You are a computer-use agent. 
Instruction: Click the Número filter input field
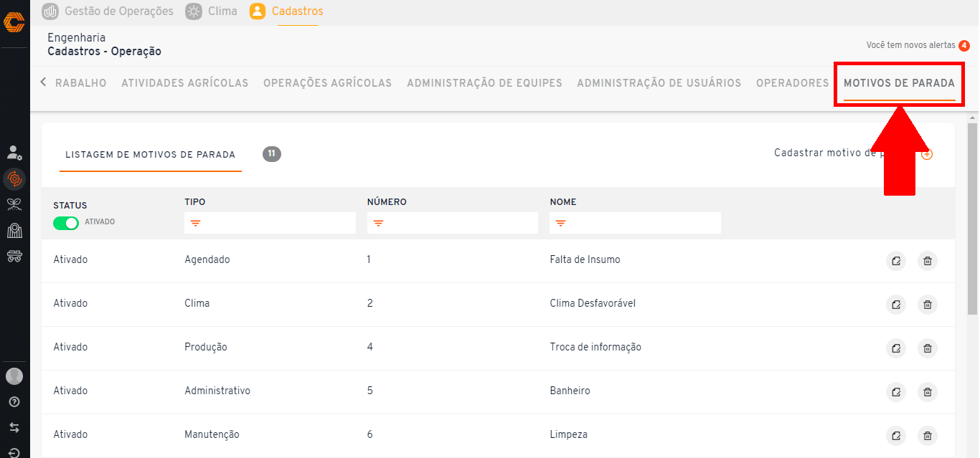453,223
